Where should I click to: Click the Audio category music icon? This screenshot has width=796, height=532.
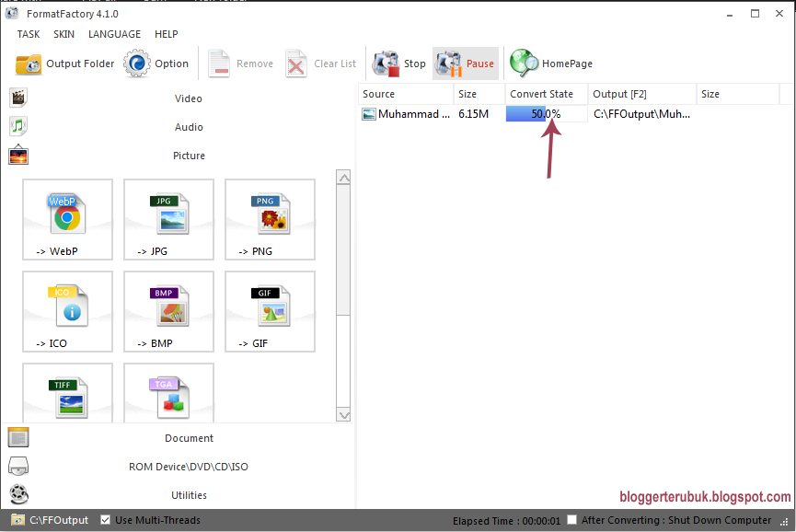tap(18, 126)
